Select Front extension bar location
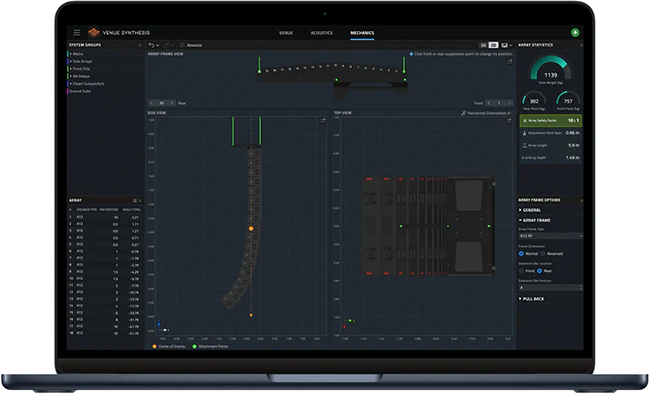This screenshot has height=394, width=650. pyautogui.click(x=521, y=271)
